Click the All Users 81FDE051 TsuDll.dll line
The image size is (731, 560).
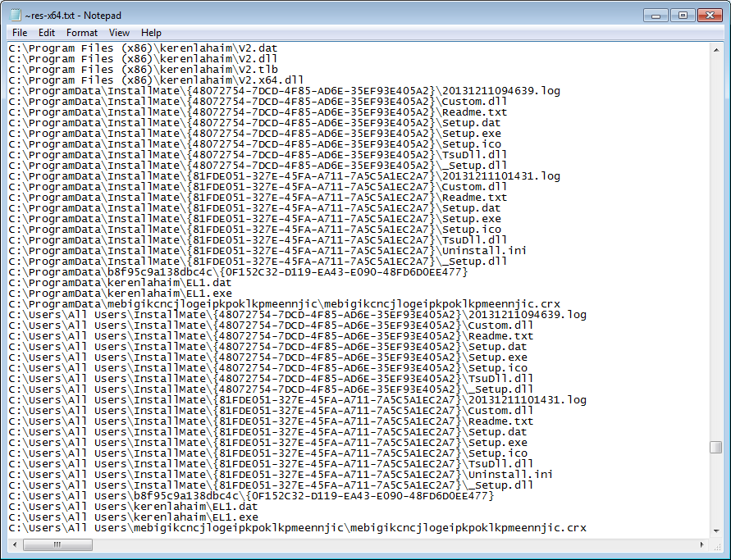point(271,464)
